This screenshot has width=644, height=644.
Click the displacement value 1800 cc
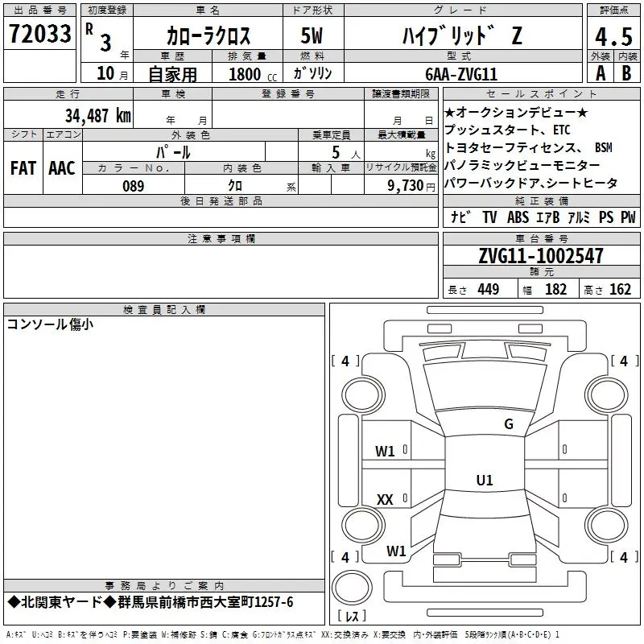[x=253, y=74]
